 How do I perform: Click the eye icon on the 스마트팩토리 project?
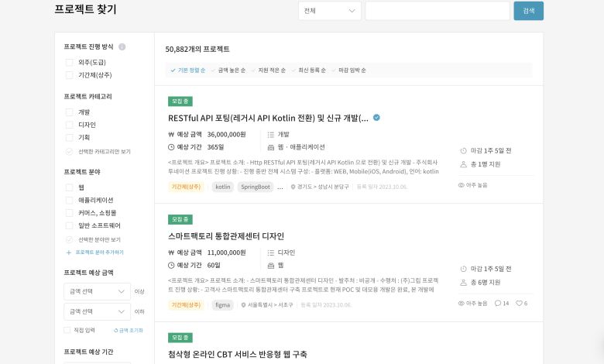[x=462, y=303]
